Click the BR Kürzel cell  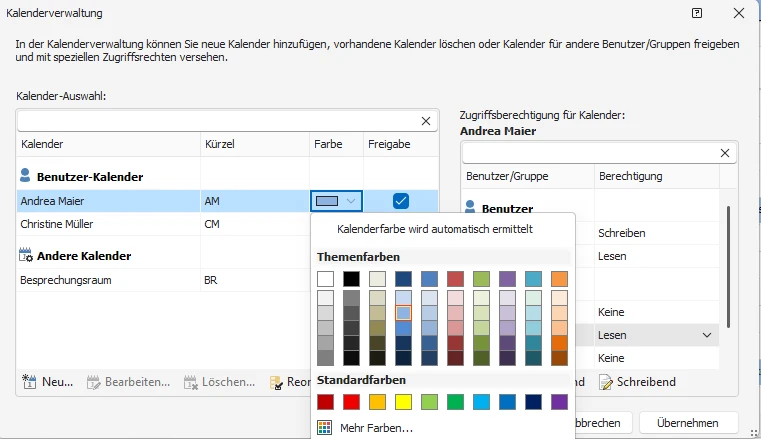(255, 280)
